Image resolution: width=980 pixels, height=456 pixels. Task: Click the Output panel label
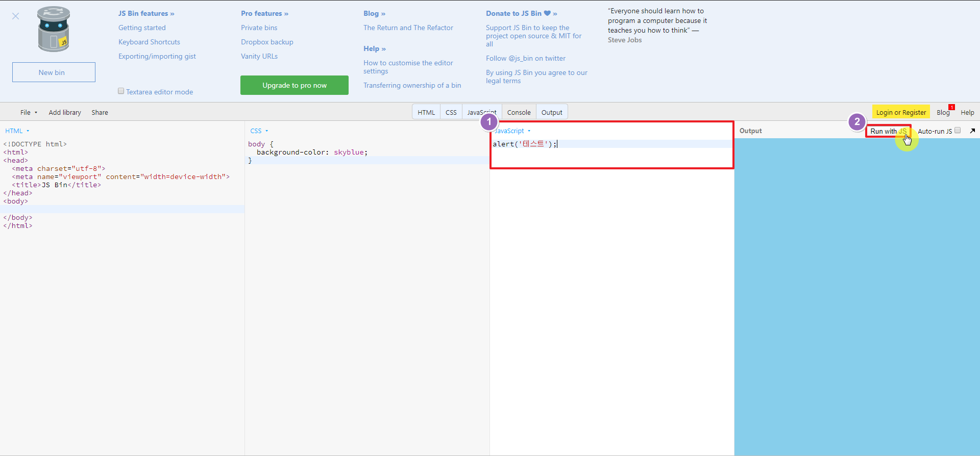point(750,131)
